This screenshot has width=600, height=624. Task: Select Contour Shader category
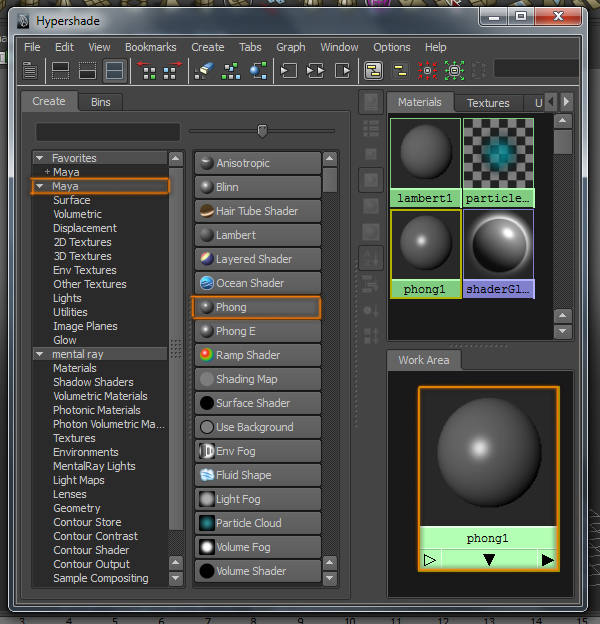(91, 550)
